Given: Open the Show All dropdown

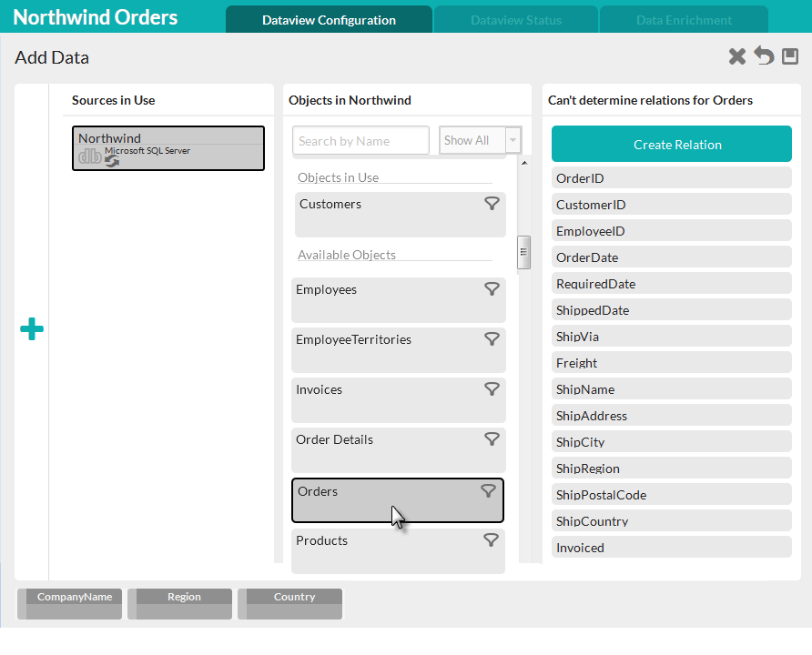Looking at the screenshot, I should (x=480, y=140).
